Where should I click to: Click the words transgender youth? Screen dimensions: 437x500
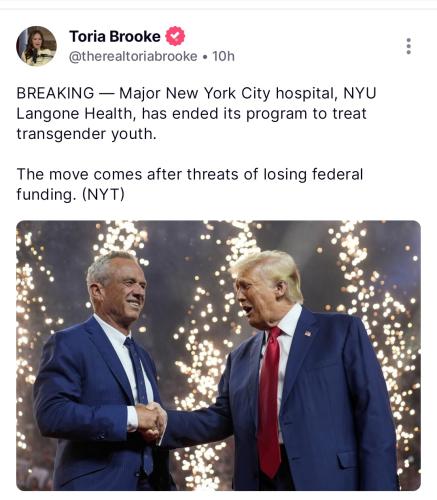point(86,134)
